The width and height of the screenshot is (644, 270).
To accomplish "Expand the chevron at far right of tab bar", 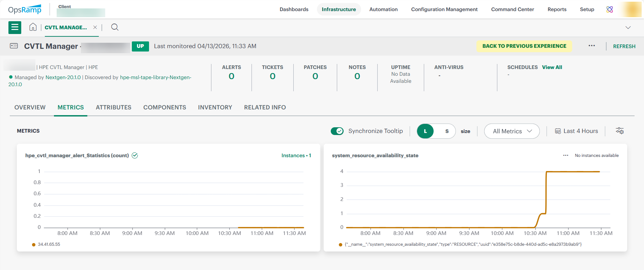I will pos(628,28).
